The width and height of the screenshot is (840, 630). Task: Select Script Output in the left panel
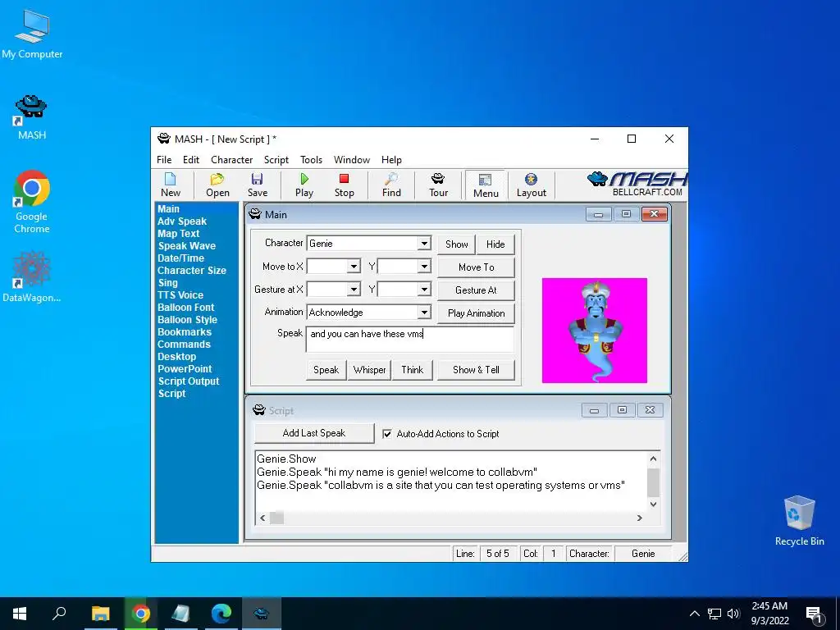189,381
